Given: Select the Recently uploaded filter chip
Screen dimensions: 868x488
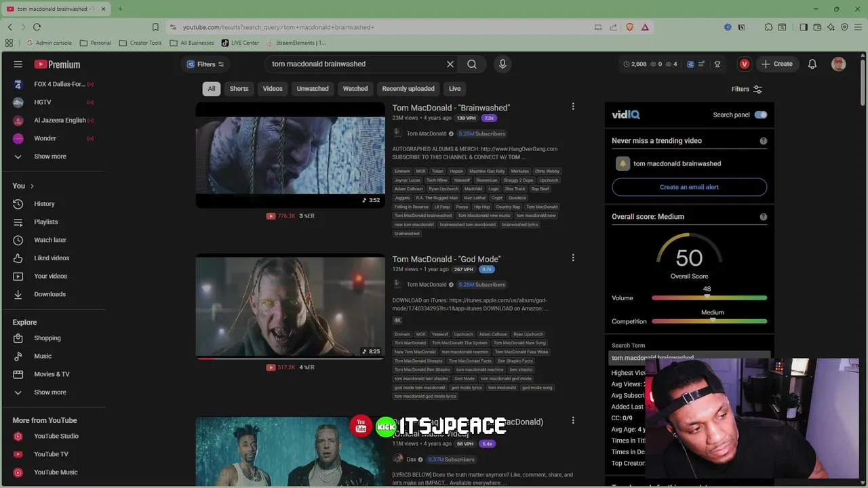Looking at the screenshot, I should click(408, 89).
